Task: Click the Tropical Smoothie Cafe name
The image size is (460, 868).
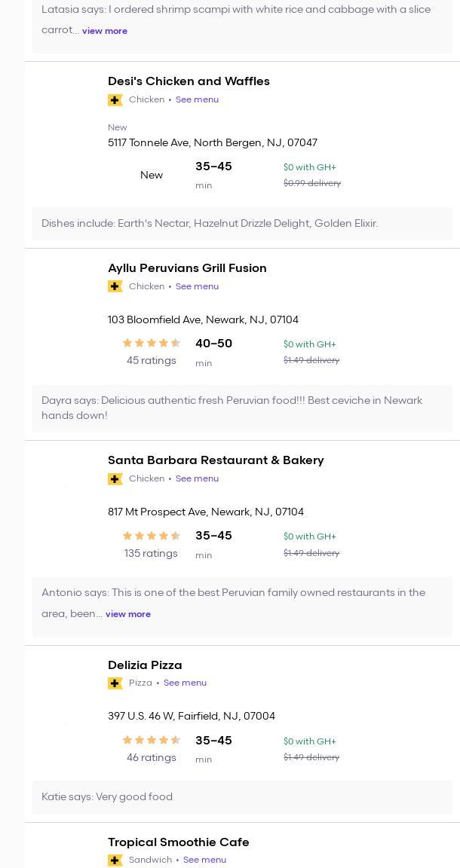Action: (x=178, y=842)
